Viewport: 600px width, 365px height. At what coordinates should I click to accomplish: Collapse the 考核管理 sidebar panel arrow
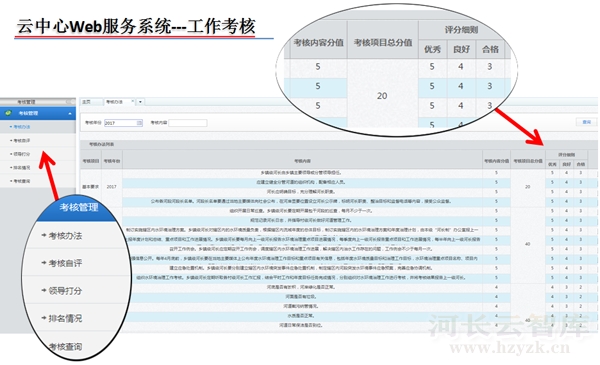(70, 114)
